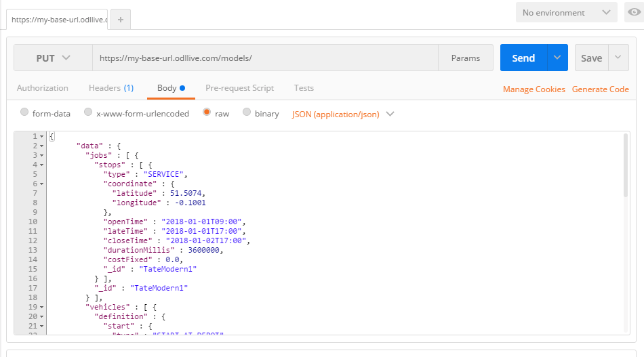Switch to the Authorization tab
644x357 pixels.
(42, 88)
